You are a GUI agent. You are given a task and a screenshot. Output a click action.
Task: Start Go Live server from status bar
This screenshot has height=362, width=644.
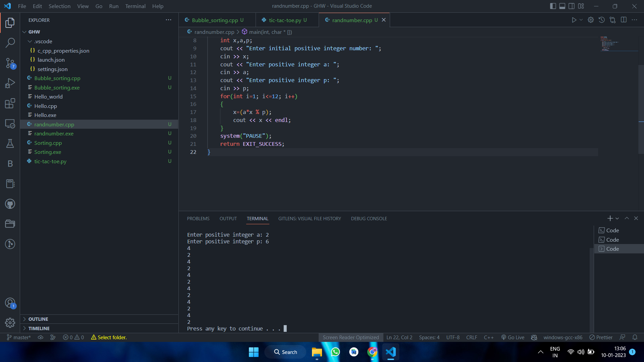pos(513,337)
